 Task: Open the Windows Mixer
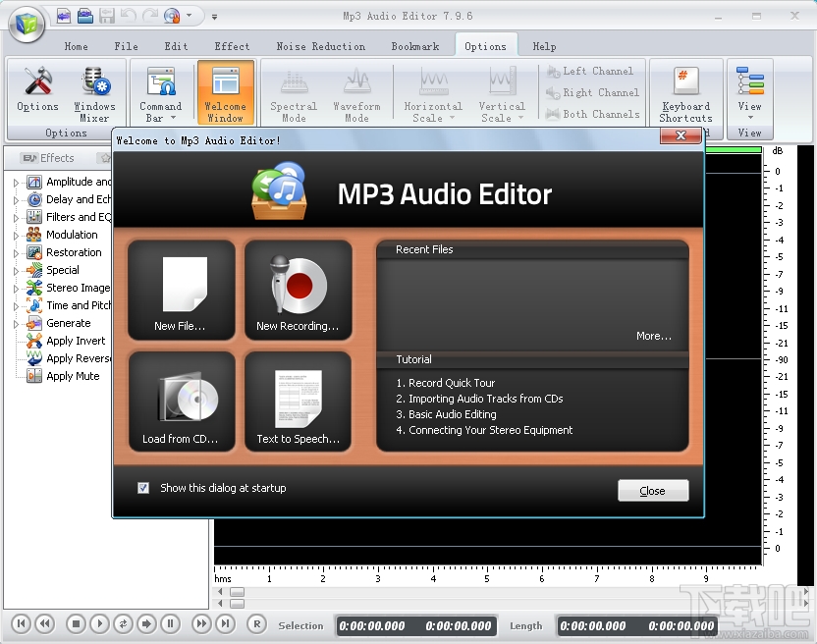(94, 93)
